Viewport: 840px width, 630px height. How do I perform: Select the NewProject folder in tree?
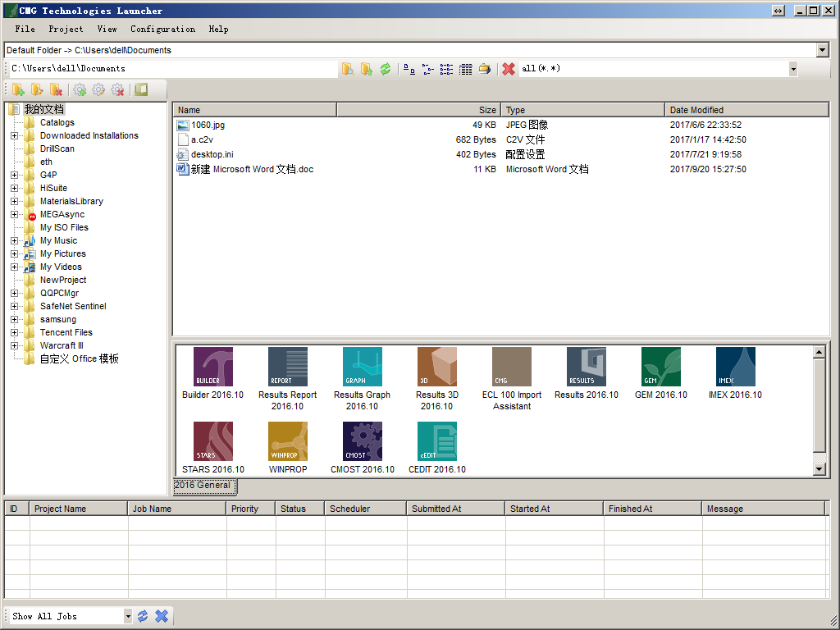(x=62, y=281)
